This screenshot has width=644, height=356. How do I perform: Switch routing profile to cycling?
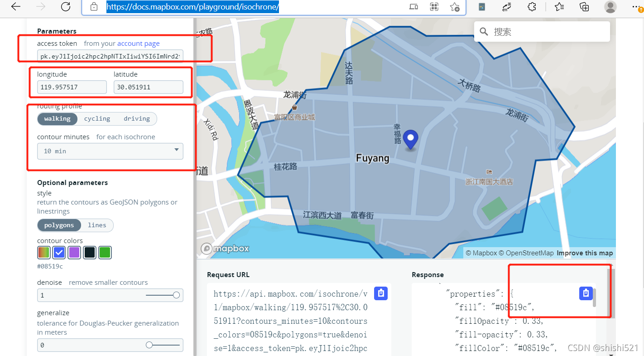click(x=97, y=119)
